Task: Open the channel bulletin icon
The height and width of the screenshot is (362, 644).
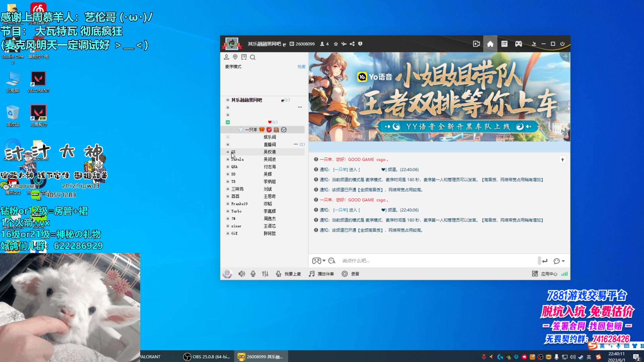Action: pos(244,57)
